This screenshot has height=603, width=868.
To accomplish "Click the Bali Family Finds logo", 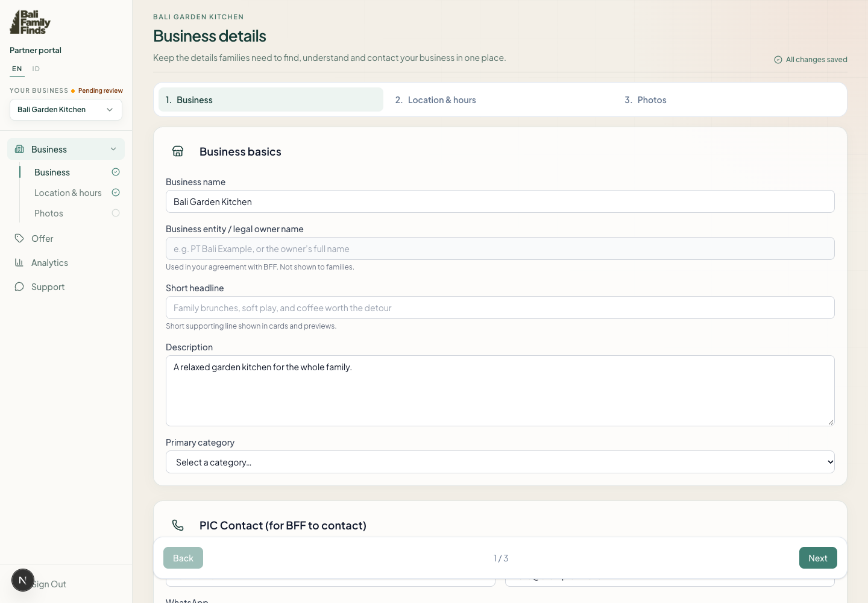I will tap(30, 22).
